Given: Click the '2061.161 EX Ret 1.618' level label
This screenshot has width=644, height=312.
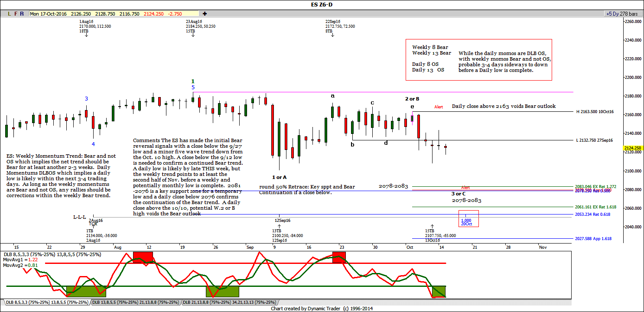Looking at the screenshot, I should click(x=596, y=207).
